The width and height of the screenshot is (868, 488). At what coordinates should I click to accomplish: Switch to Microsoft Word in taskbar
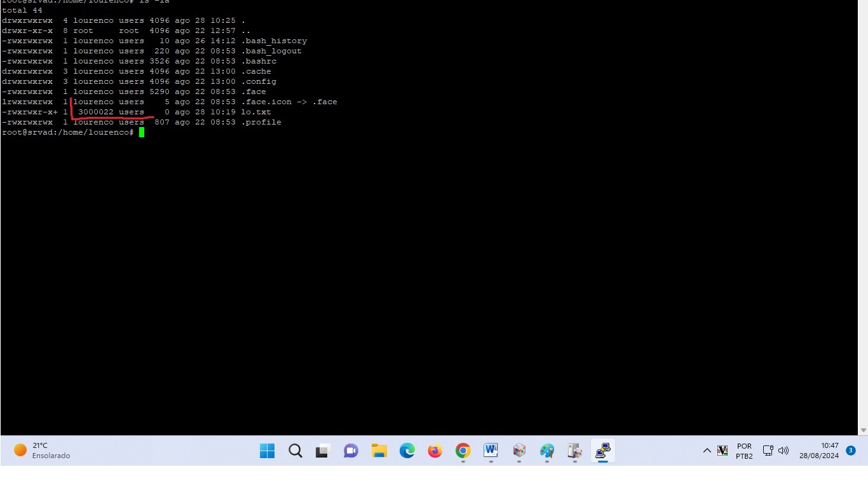point(491,451)
